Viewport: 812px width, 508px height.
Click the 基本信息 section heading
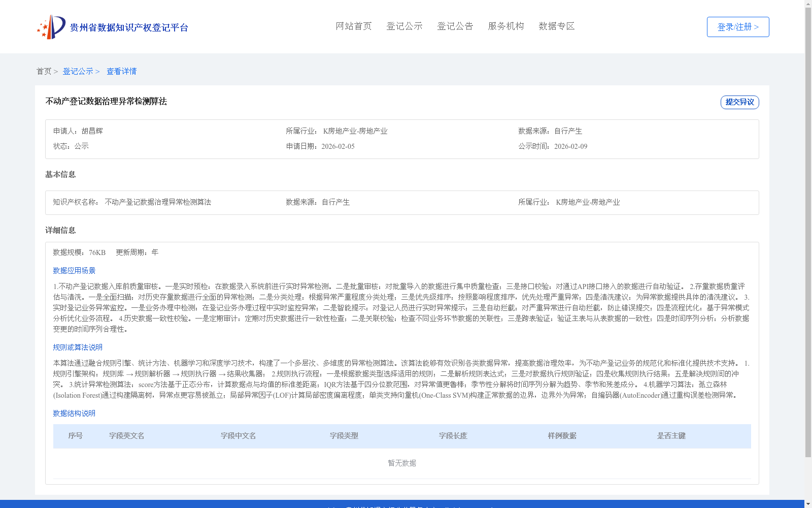tap(60, 175)
